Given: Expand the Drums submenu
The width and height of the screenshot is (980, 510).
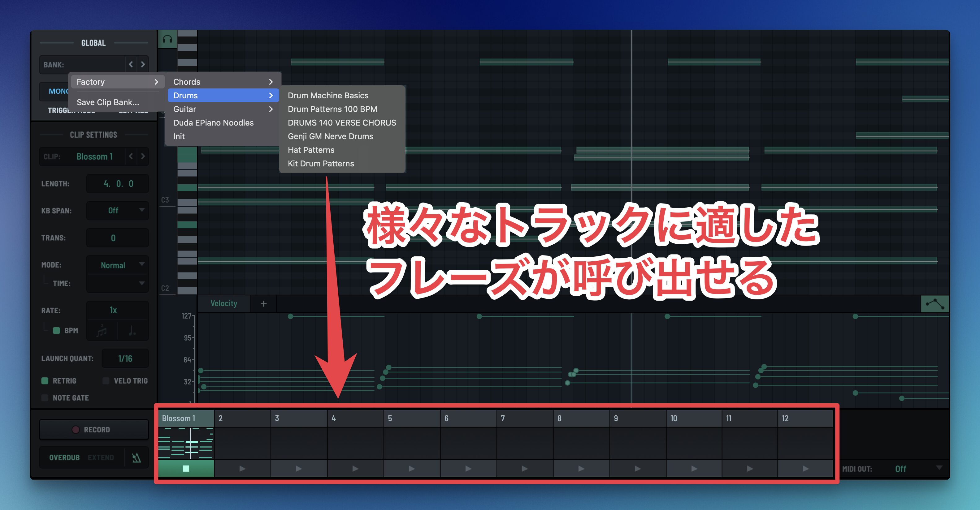Looking at the screenshot, I should point(223,95).
